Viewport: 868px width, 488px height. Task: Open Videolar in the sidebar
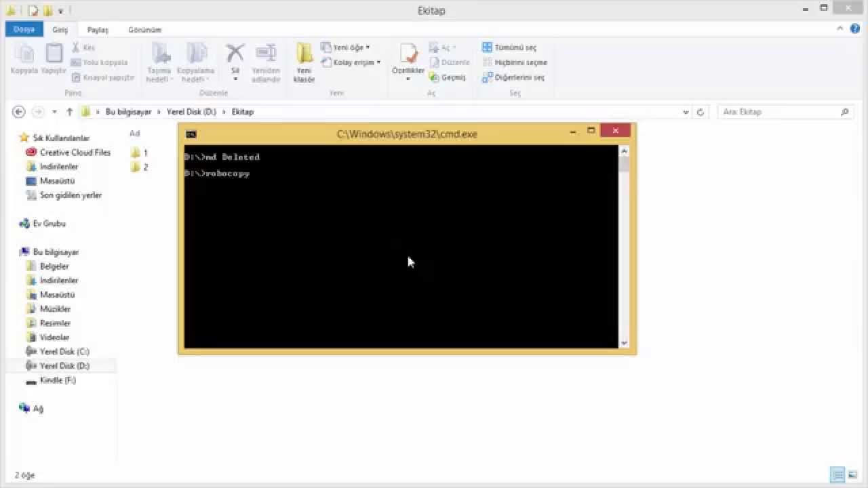click(47, 338)
